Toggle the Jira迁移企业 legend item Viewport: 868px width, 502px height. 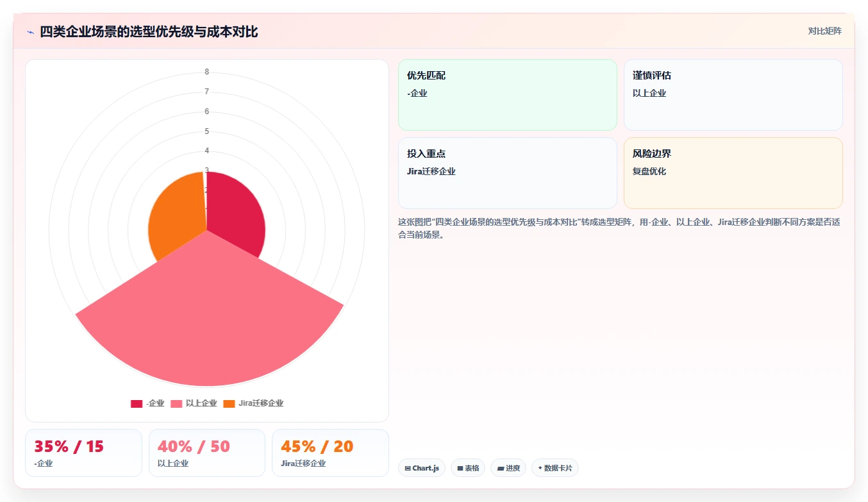coord(253,403)
